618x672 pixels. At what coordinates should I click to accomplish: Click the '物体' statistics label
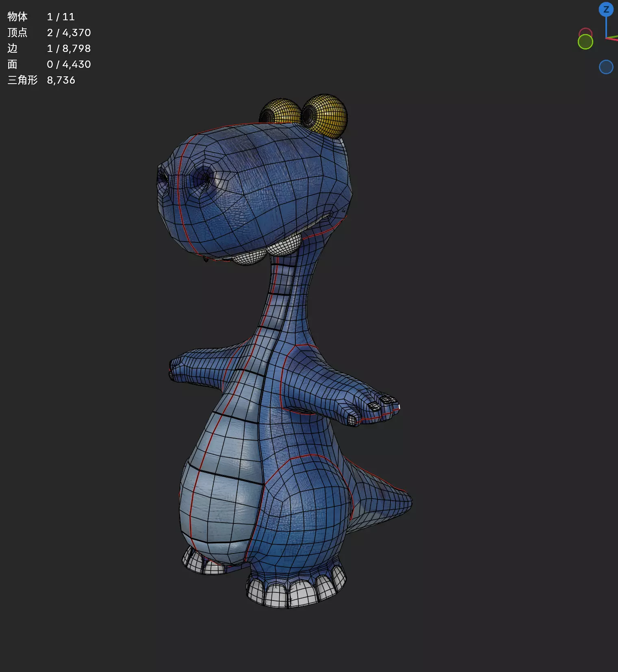(17, 17)
